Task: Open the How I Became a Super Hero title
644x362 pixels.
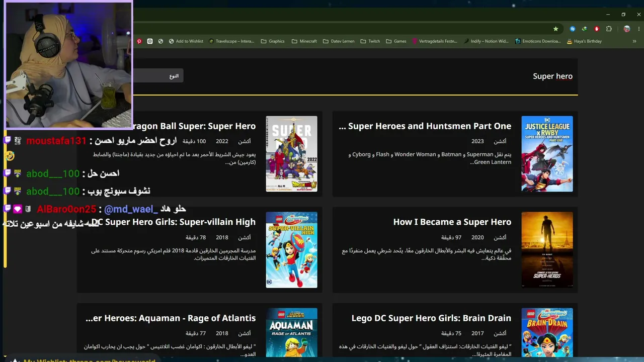Action: 452,222
